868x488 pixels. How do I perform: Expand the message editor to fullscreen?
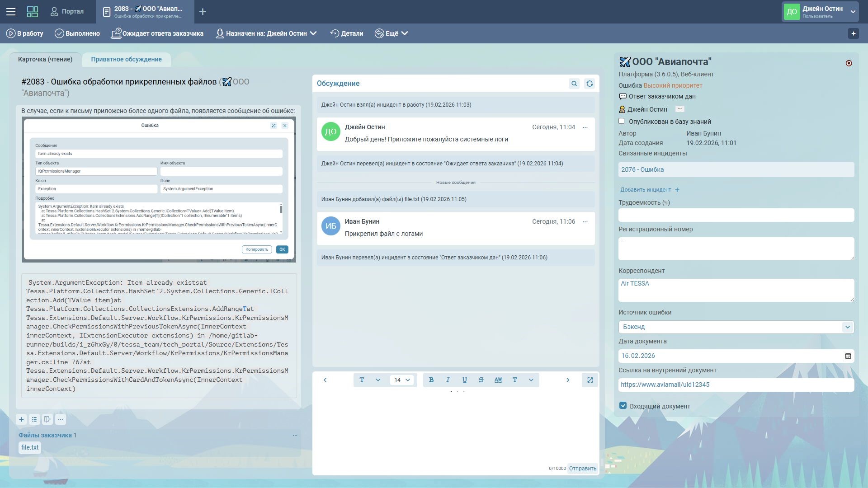[x=590, y=380]
